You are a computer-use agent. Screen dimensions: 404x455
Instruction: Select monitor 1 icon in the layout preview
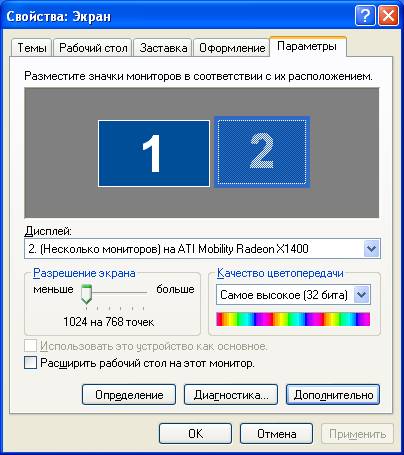coord(154,153)
